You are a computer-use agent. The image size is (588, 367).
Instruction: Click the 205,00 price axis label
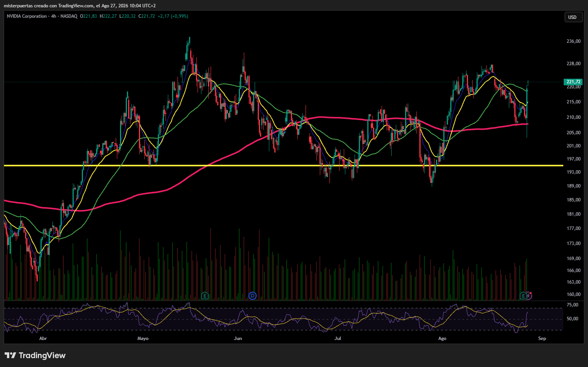(573, 133)
